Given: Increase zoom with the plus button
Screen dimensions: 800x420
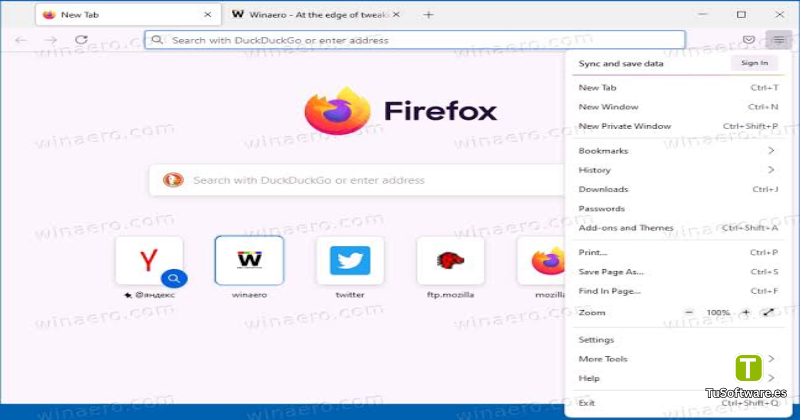Looking at the screenshot, I should 746,312.
